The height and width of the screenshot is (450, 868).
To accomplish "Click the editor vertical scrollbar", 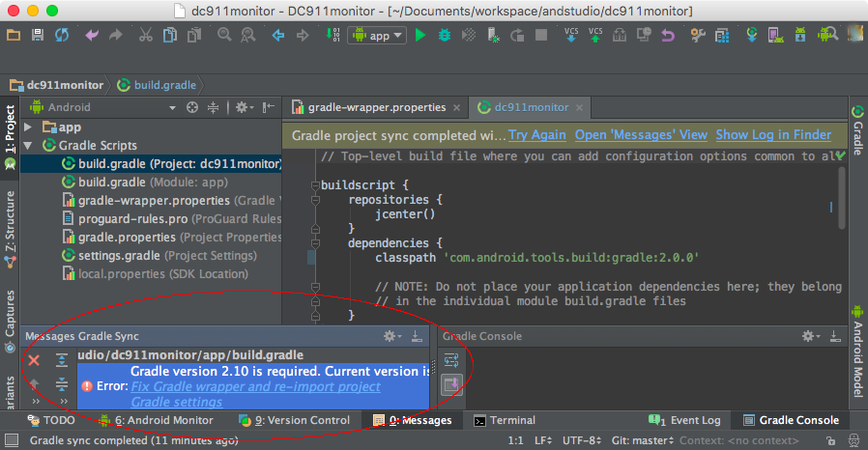I will (x=842, y=198).
